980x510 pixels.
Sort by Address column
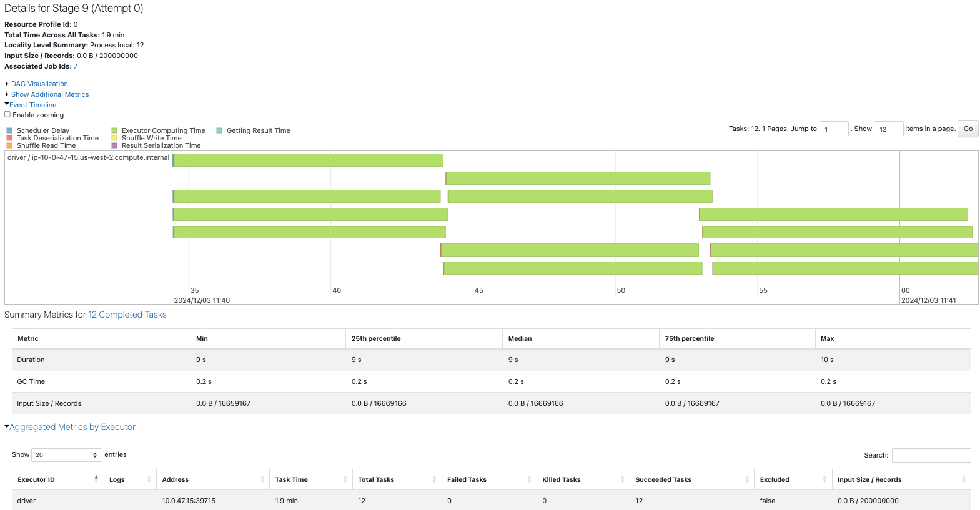pos(213,479)
